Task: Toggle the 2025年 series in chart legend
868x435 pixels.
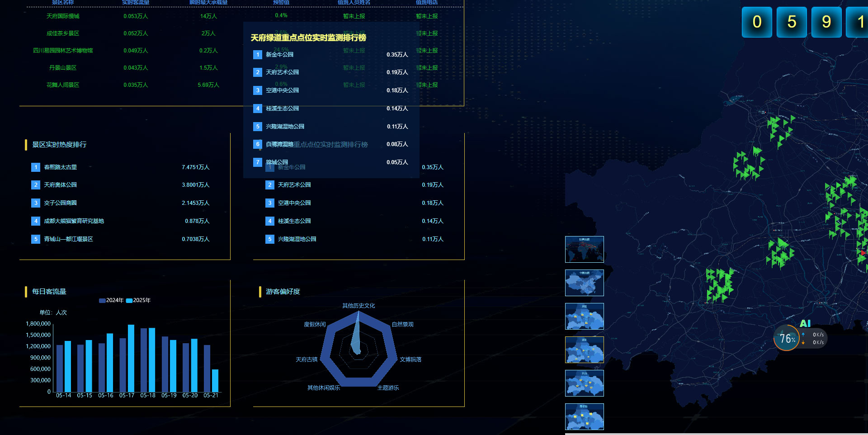Action: click(x=138, y=300)
